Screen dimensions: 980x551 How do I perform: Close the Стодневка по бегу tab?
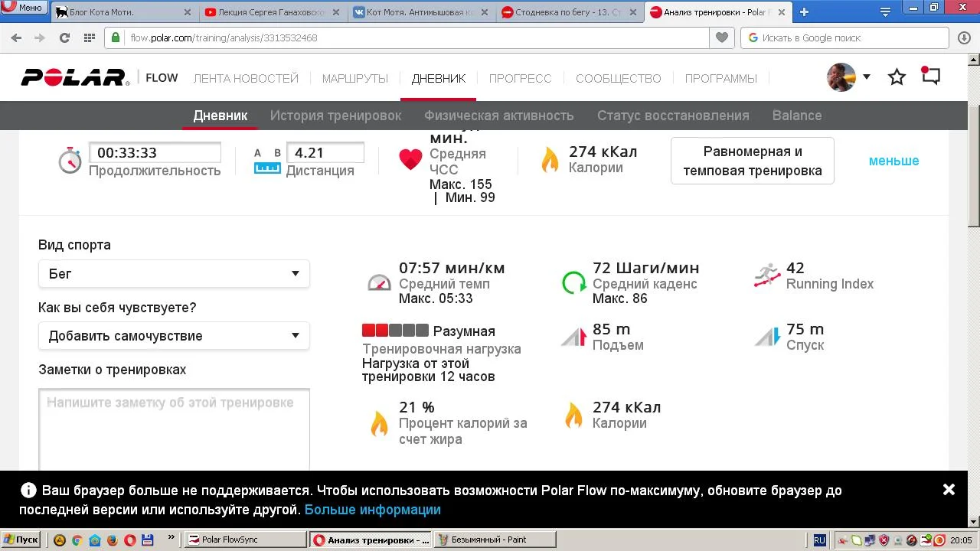coord(633,12)
